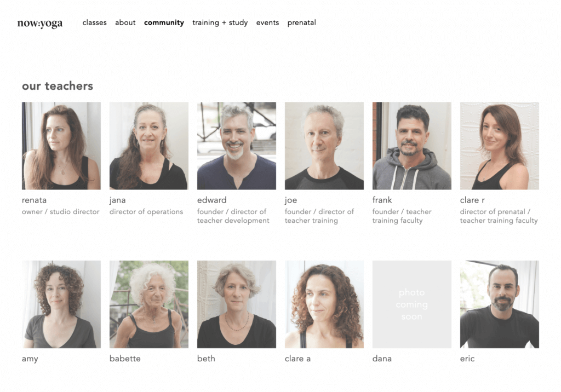Screen dimensions: 561x392
Task: Select Clare R's photo
Action: pyautogui.click(x=500, y=146)
